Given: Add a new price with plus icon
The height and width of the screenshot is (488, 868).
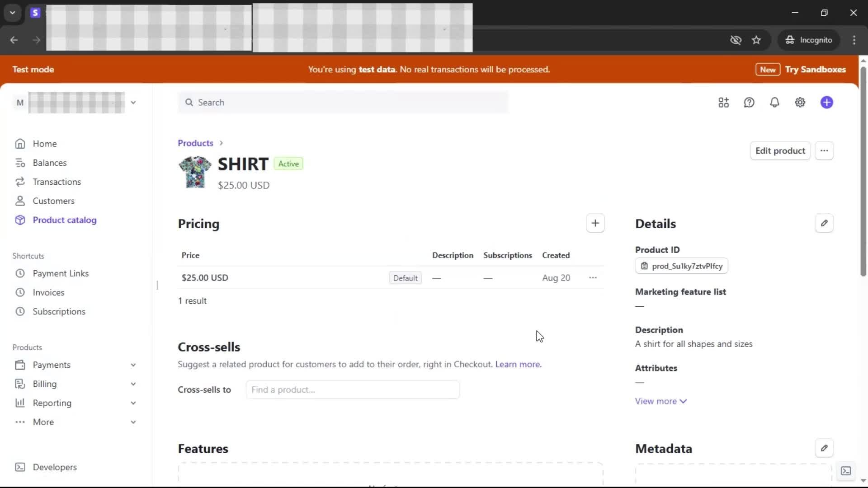Looking at the screenshot, I should [595, 223].
